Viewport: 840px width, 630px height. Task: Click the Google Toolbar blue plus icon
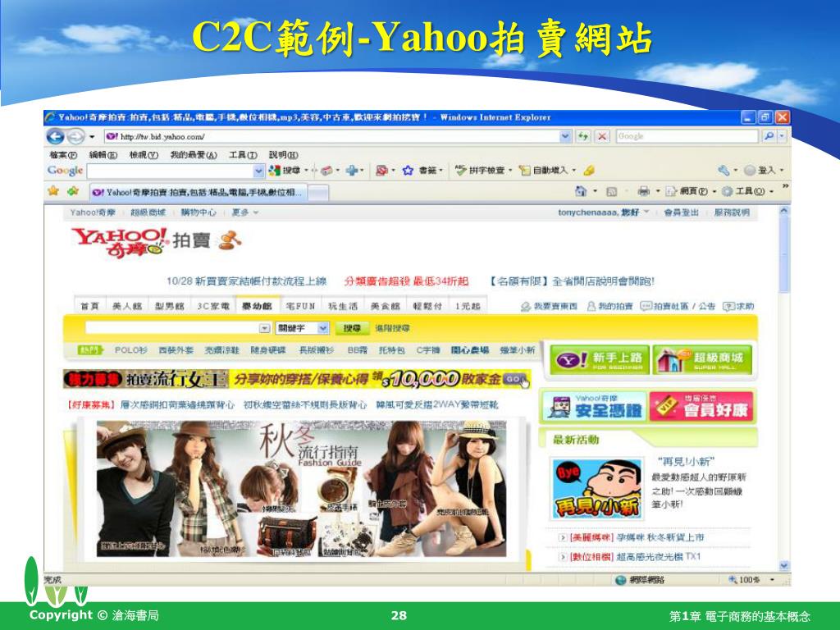click(x=351, y=171)
